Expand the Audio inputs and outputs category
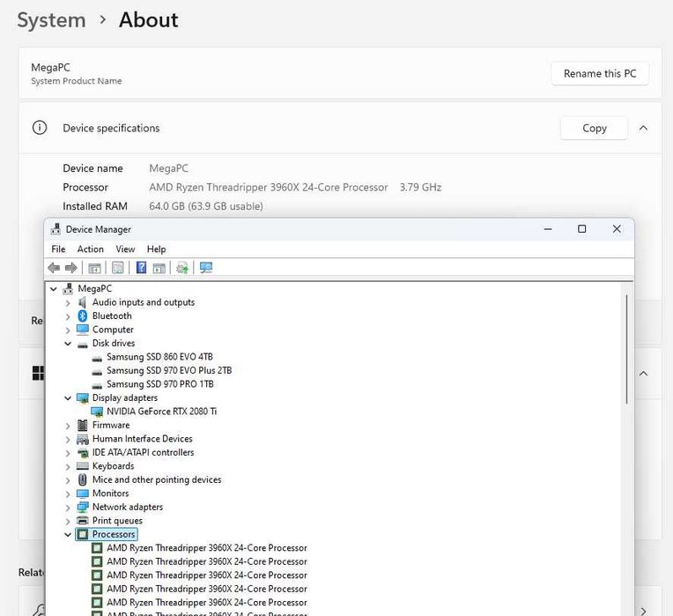The width and height of the screenshot is (673, 616). click(x=68, y=302)
